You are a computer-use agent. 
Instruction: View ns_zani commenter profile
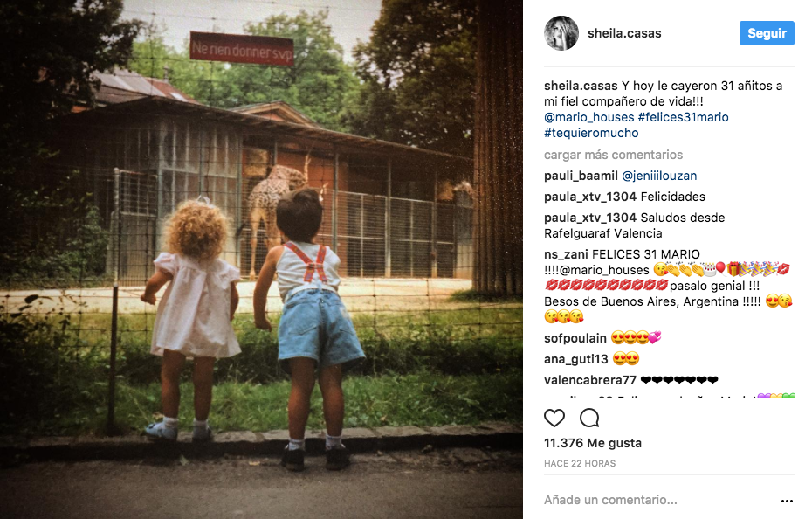click(566, 254)
